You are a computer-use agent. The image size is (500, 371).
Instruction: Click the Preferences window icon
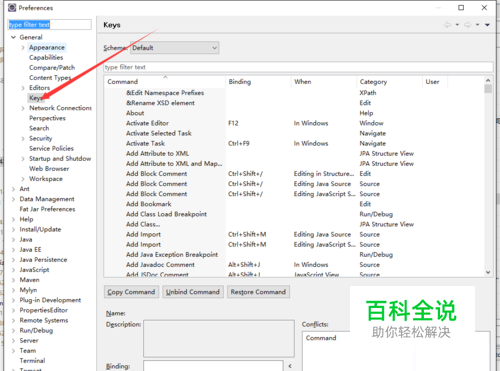point(12,7)
